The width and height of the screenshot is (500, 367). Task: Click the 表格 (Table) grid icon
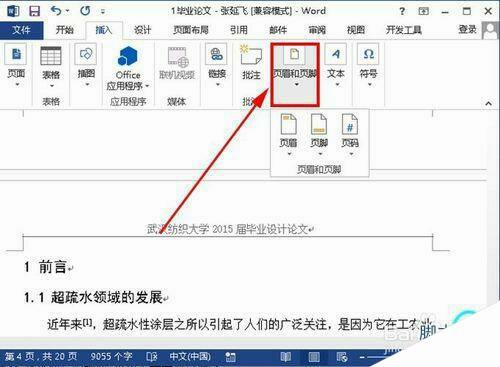(51, 55)
